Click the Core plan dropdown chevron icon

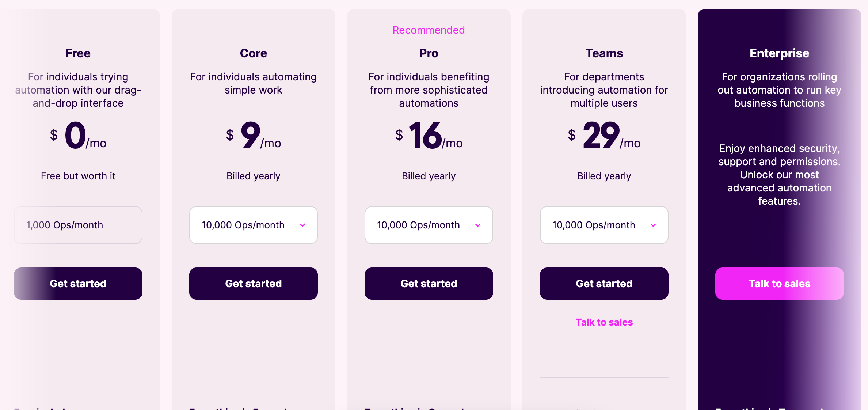click(302, 225)
